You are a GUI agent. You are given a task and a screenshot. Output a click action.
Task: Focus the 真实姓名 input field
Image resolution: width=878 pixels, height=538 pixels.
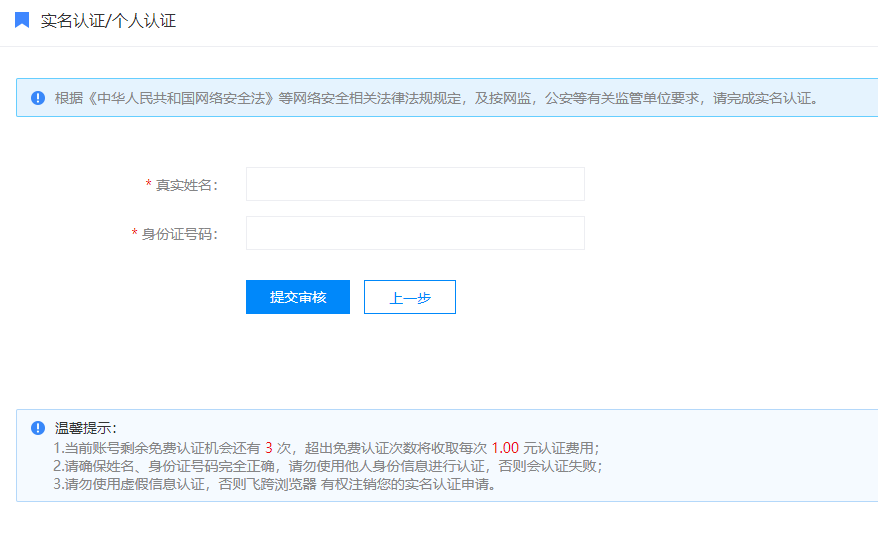point(415,184)
